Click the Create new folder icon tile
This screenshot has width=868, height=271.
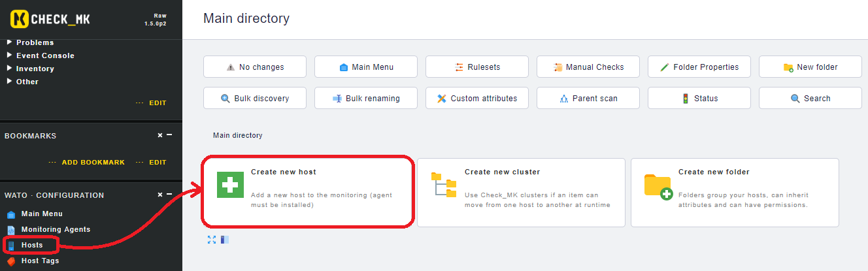point(658,185)
